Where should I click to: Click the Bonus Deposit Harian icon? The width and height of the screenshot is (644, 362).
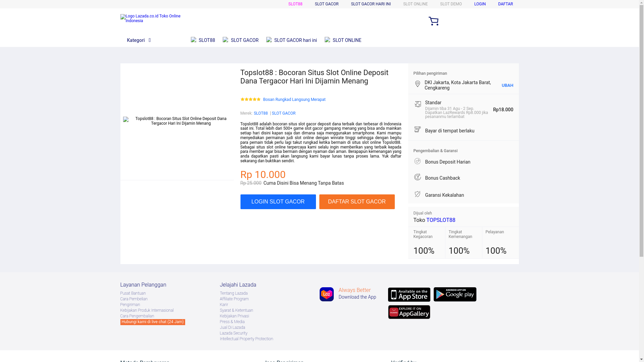[417, 161]
